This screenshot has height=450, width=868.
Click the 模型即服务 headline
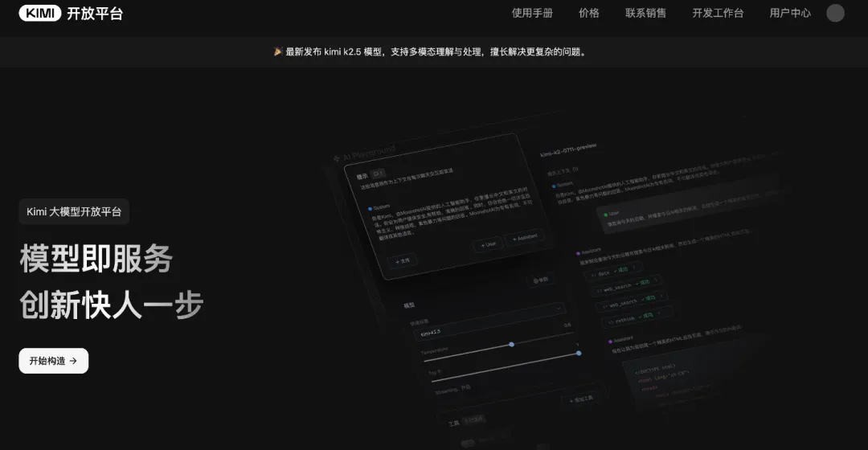[x=96, y=259]
